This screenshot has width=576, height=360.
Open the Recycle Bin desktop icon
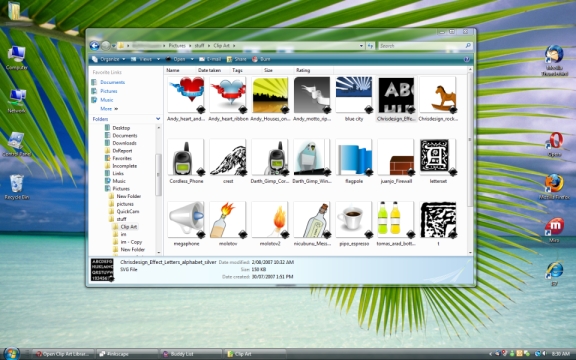[x=17, y=187]
